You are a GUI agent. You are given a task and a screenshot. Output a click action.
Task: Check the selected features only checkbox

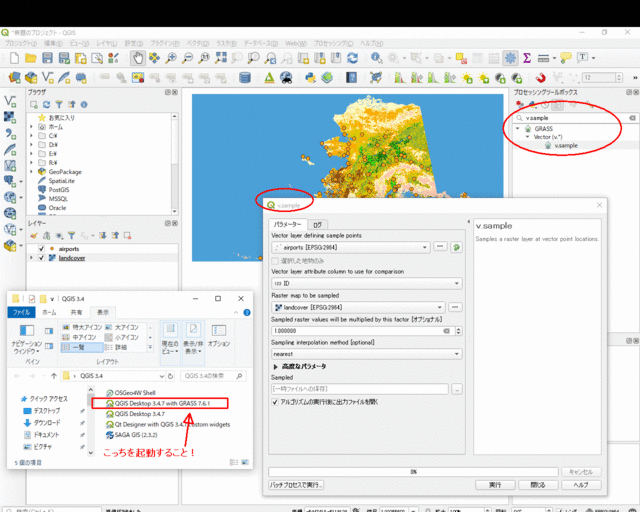click(x=275, y=260)
